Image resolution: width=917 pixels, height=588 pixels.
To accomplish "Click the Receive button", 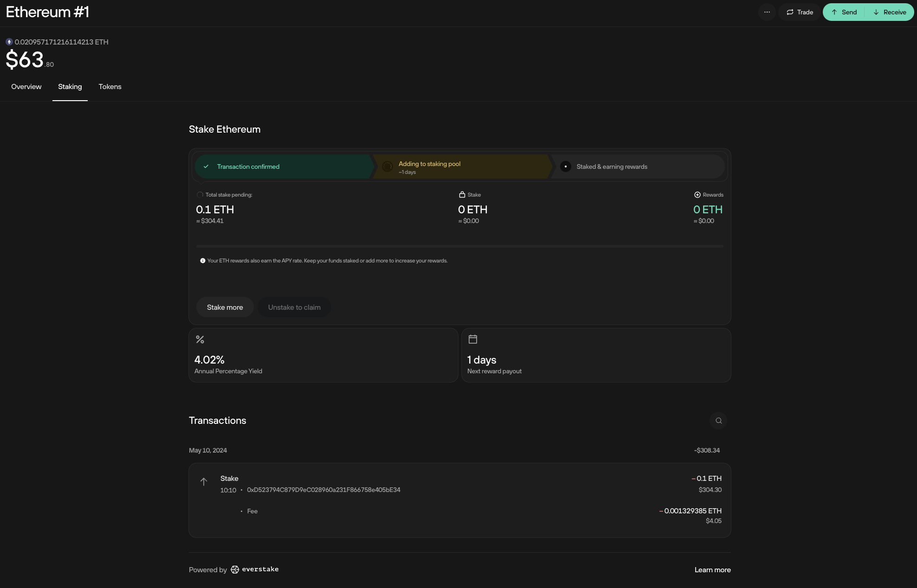I will [890, 12].
